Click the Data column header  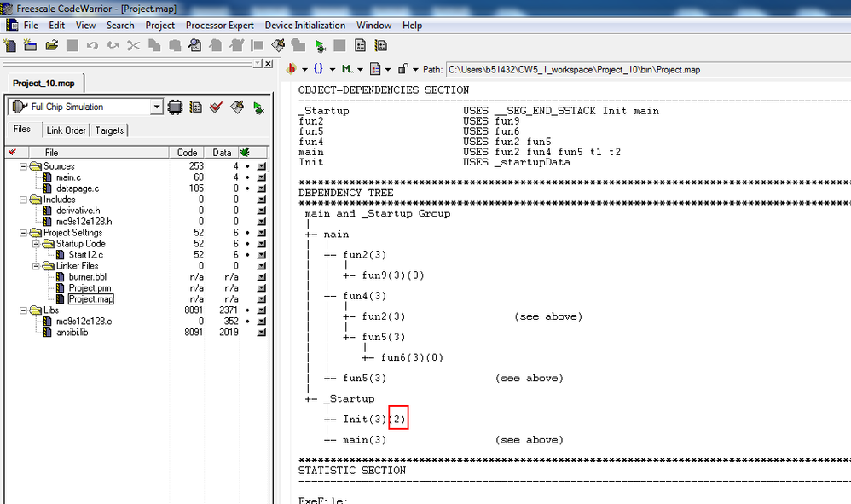(222, 153)
